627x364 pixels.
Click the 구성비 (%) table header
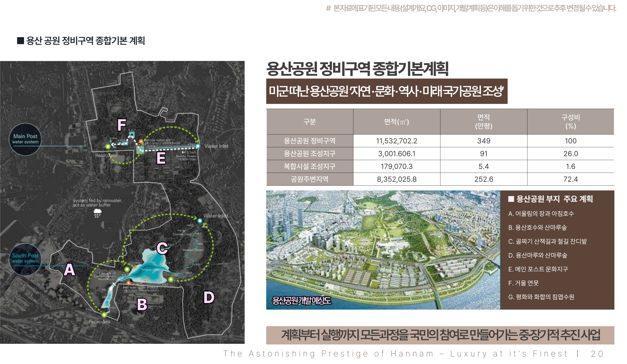click(571, 122)
